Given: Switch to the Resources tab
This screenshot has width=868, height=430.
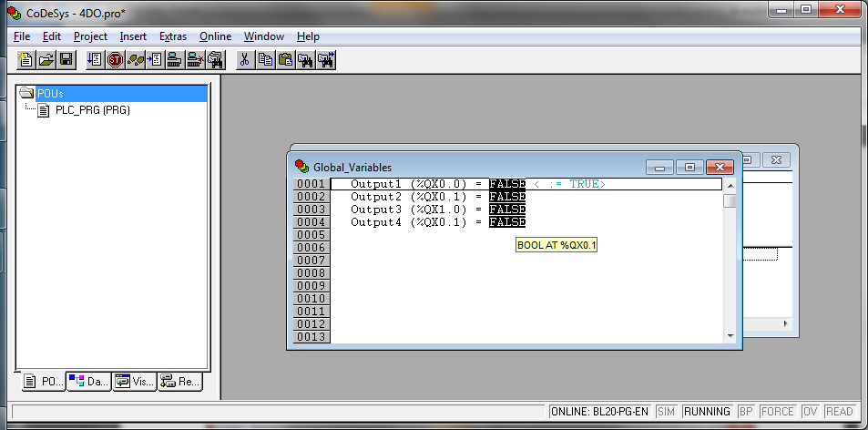Looking at the screenshot, I should click(x=180, y=382).
